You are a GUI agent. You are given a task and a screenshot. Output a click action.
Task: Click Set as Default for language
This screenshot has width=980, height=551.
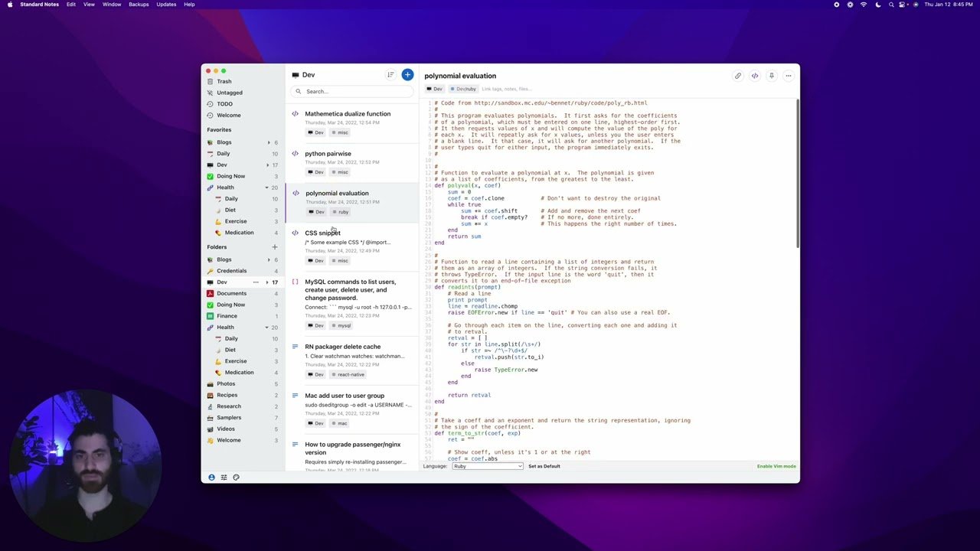[x=544, y=466]
